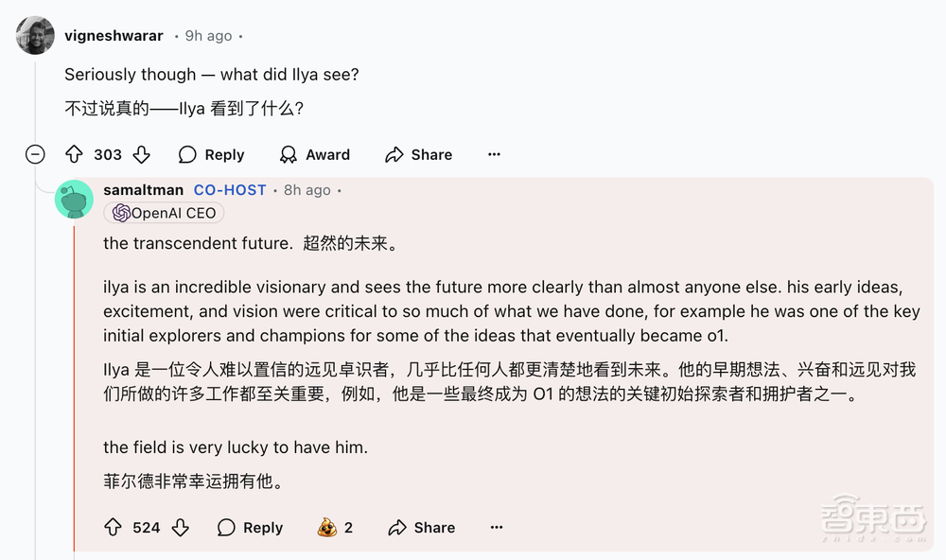Click the OpenAI logo in the CEO flair
Screen dimensions: 946x560
(122, 212)
